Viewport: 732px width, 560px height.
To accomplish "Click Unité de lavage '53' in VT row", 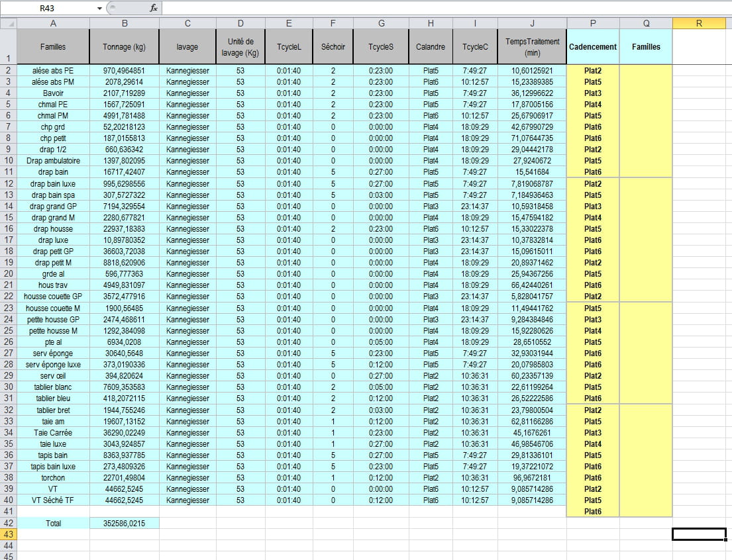I will coord(240,489).
